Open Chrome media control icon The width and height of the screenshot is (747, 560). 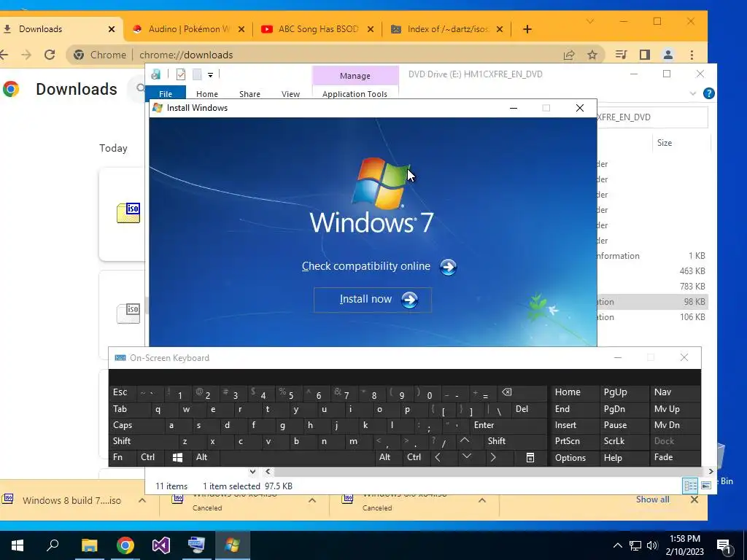[x=621, y=55]
